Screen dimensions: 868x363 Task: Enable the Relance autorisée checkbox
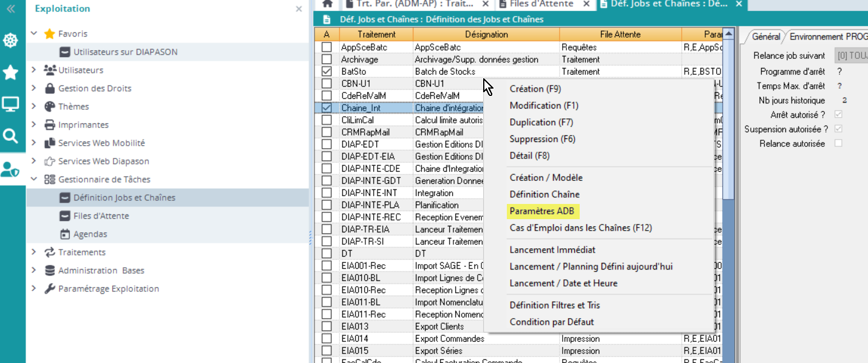838,144
